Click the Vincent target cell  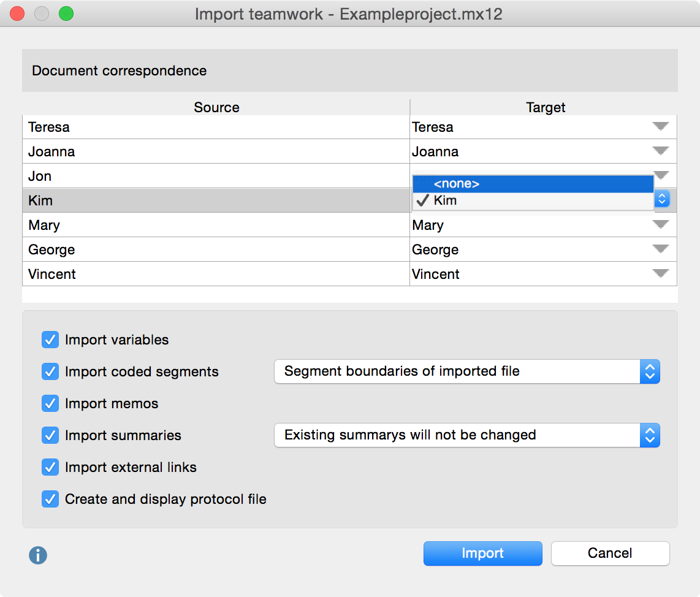pos(543,274)
